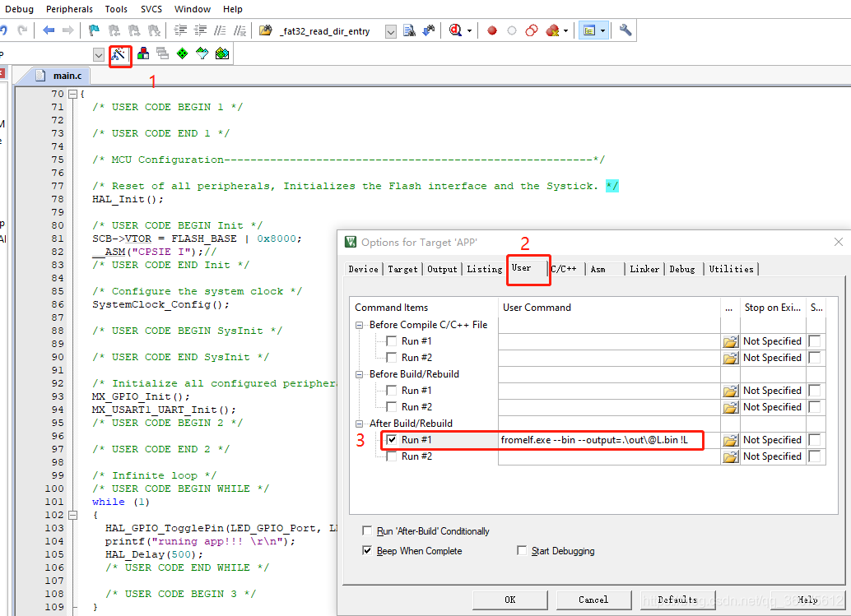The height and width of the screenshot is (616, 851).
Task: Open the debug session dropdown arrow
Action: pos(469,31)
